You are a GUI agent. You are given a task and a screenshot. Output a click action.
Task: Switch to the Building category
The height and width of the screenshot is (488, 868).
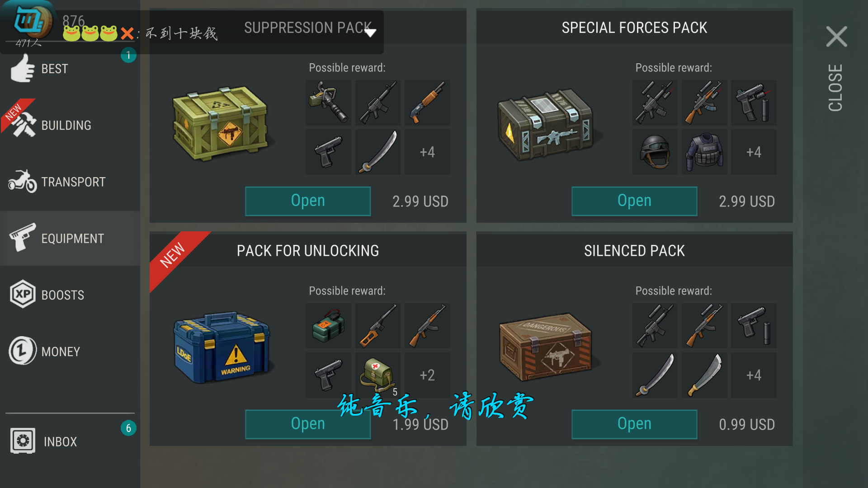click(70, 125)
